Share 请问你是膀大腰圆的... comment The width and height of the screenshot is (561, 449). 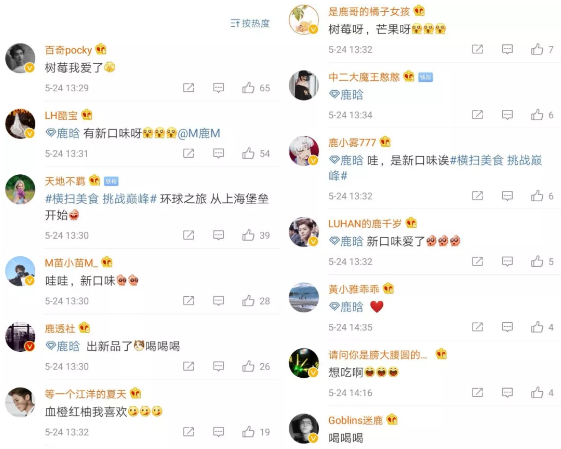(x=477, y=392)
